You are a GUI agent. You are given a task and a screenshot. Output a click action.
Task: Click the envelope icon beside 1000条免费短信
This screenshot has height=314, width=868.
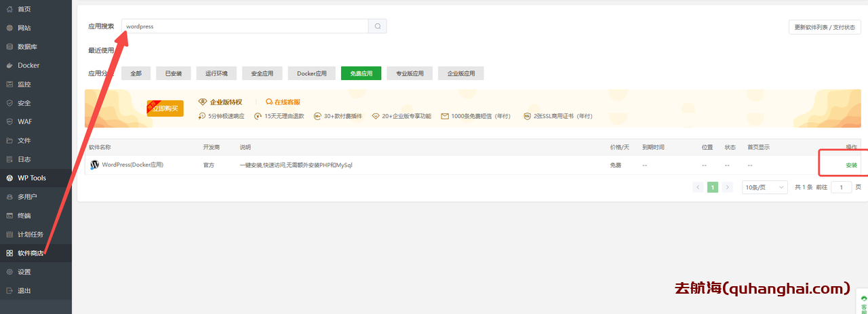point(445,116)
